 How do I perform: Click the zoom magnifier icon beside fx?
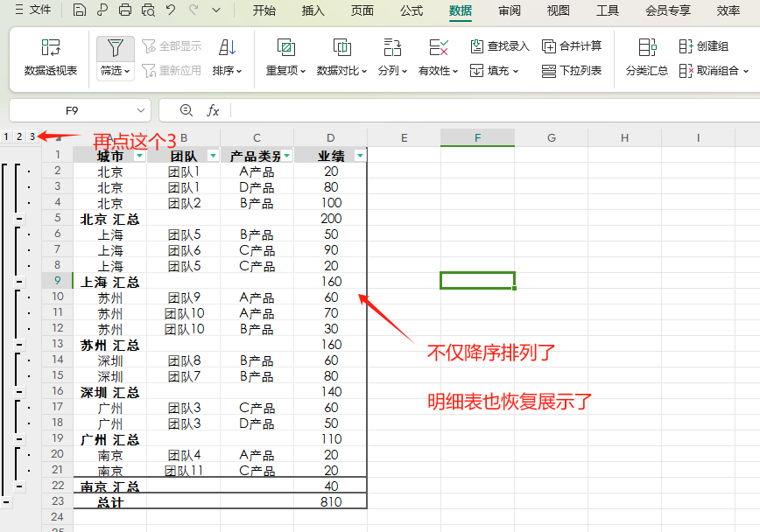(186, 110)
